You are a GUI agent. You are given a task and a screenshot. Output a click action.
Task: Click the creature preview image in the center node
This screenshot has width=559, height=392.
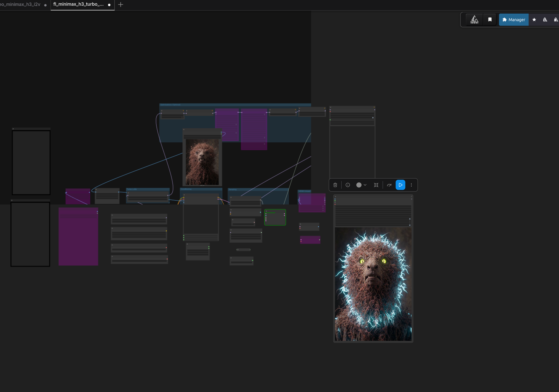[x=202, y=162]
